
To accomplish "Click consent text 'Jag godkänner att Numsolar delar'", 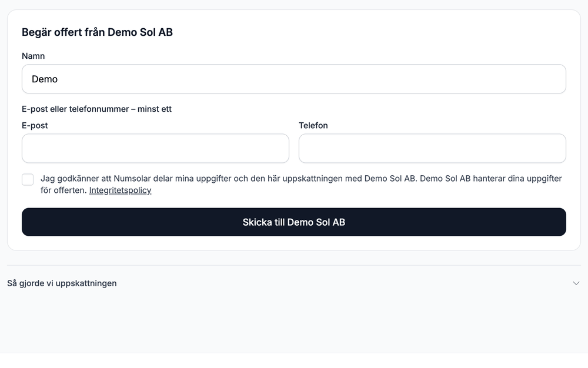I will pos(107,178).
